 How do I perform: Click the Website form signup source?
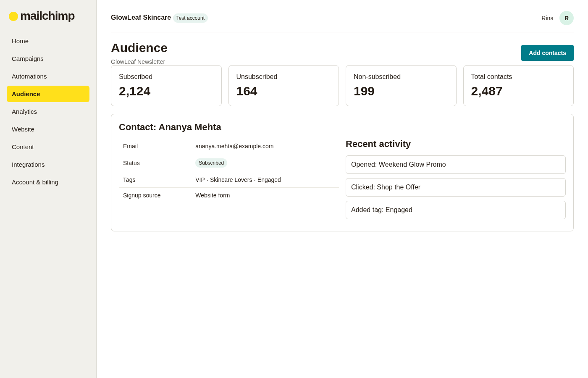[213, 195]
